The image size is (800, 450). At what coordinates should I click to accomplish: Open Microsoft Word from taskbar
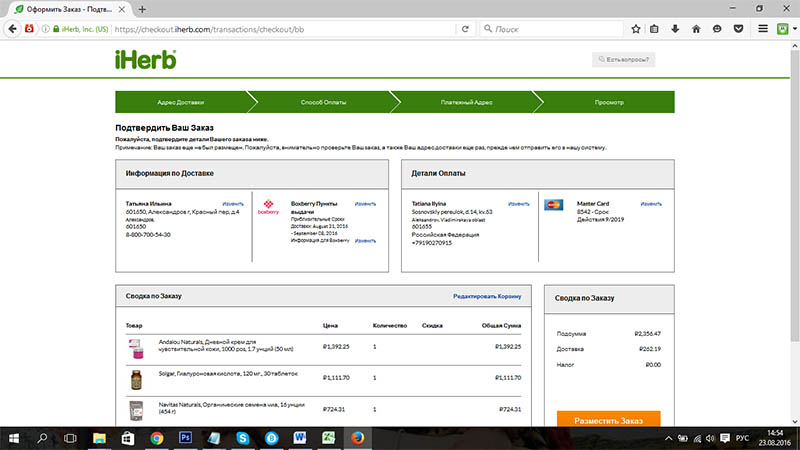300,438
